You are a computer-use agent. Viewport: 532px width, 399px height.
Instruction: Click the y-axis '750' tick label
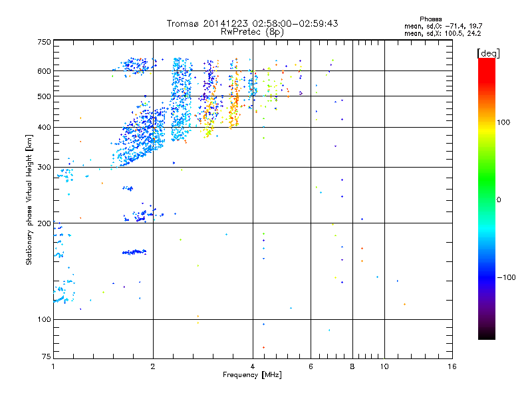click(44, 42)
